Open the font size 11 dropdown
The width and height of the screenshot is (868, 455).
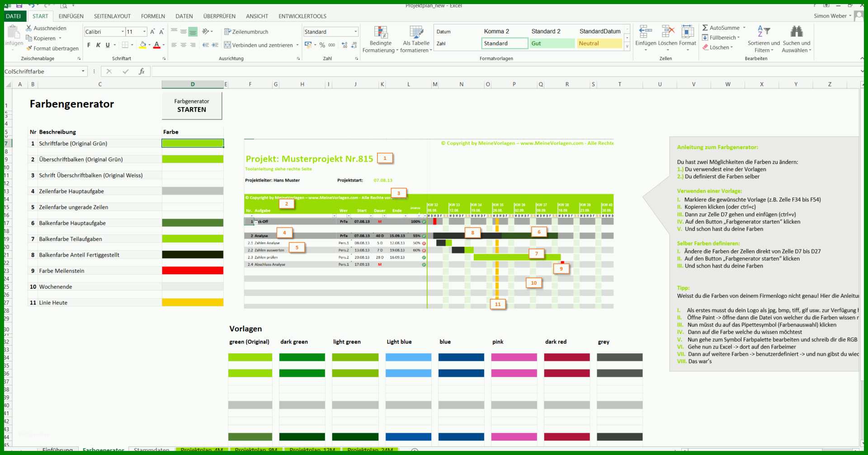(145, 32)
